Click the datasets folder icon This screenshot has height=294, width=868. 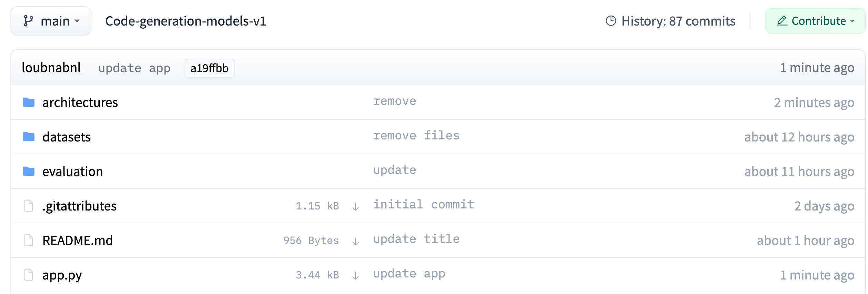pos(29,137)
